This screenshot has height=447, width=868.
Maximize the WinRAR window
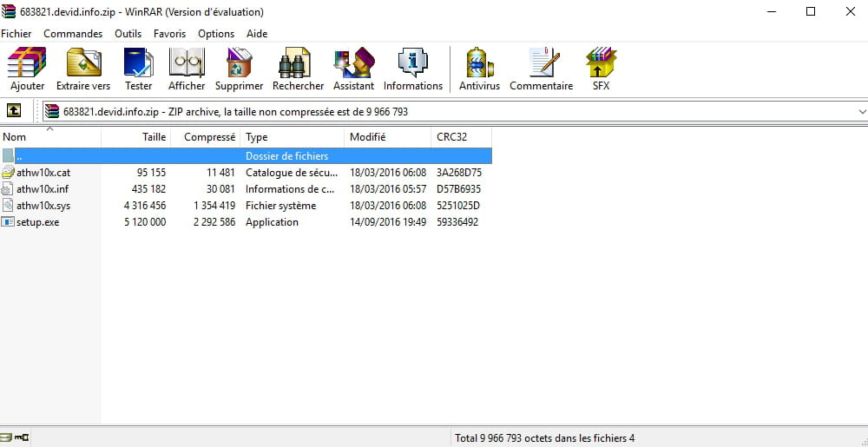811,11
